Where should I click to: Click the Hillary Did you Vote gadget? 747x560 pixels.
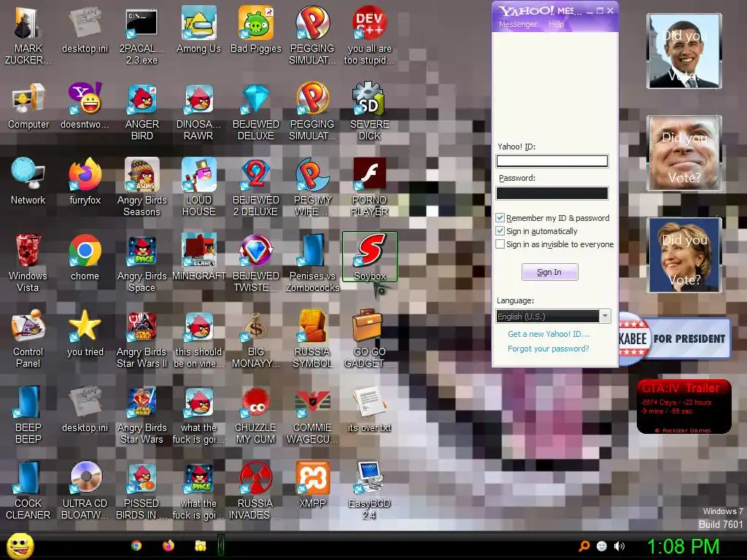(684, 255)
